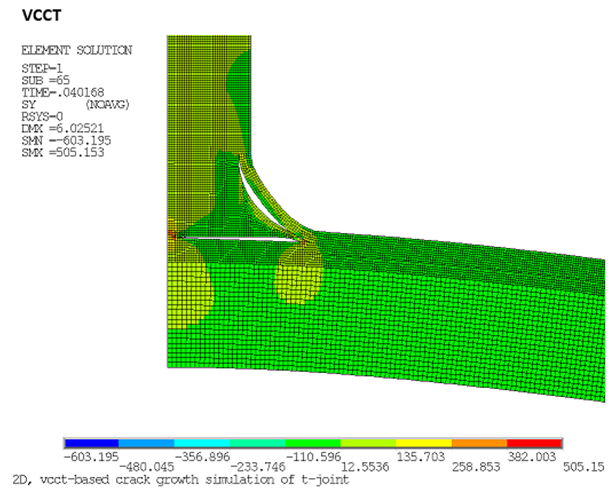This screenshot has width=612, height=500.
Task: Click the -480.045 legend value
Action: 146,467
